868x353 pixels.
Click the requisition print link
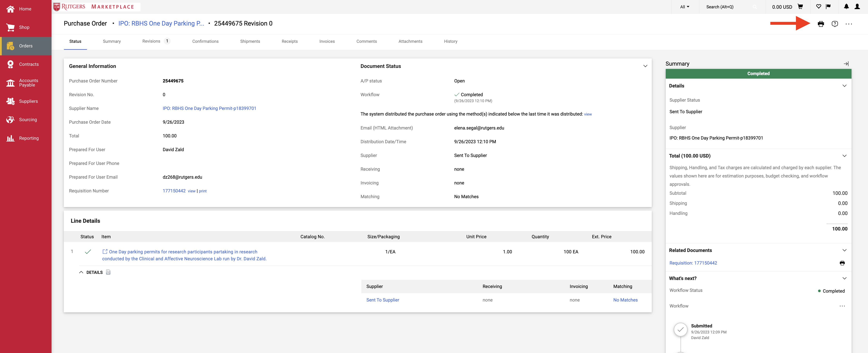(x=202, y=191)
